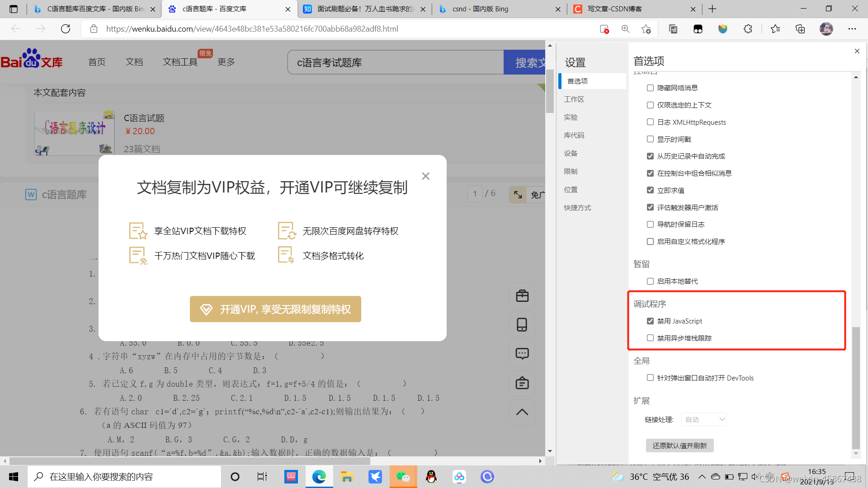Viewport: 868px width, 488px height.
Task: Open Edge browser from taskbar
Action: (319, 477)
